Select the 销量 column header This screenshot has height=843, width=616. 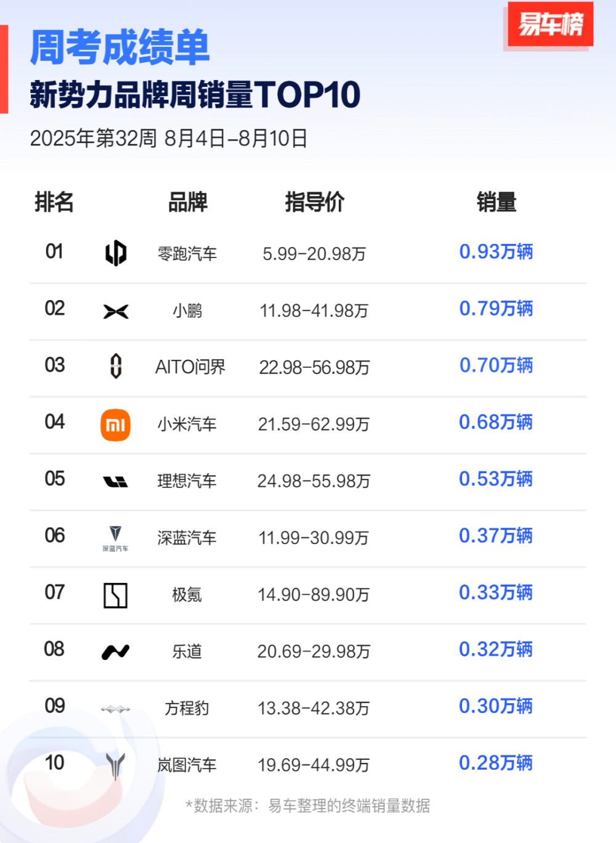[x=496, y=202]
